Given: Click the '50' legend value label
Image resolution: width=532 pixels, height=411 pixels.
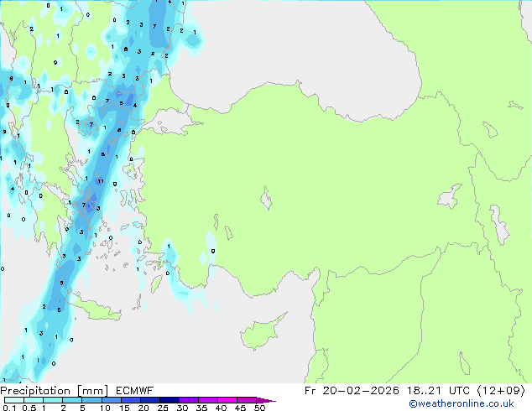Looking at the screenshot, I should click(260, 408).
